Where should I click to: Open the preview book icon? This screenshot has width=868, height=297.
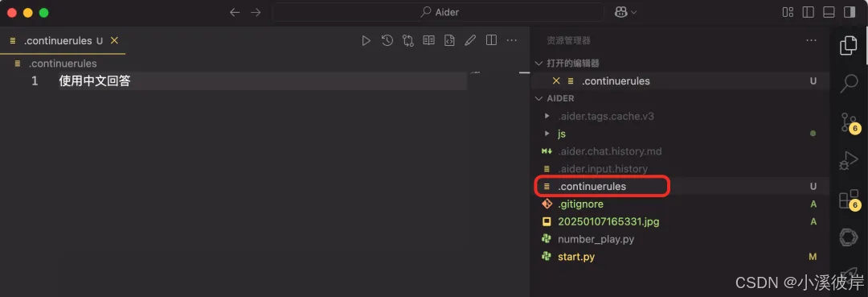[428, 40]
